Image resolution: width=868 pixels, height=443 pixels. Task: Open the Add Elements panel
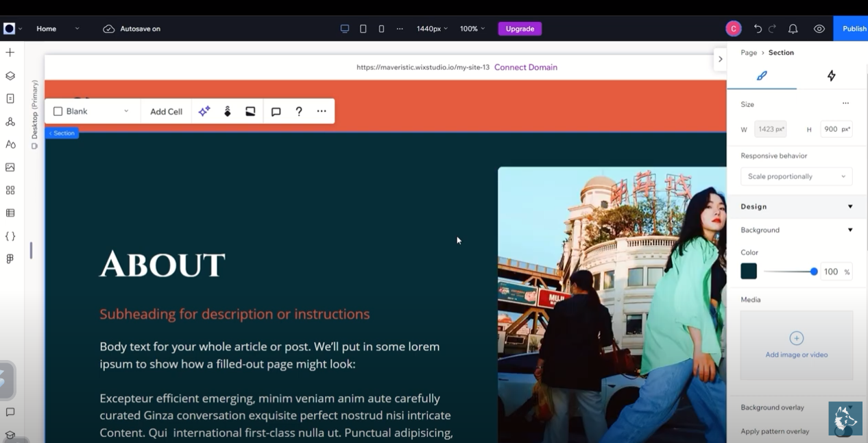[x=10, y=53]
